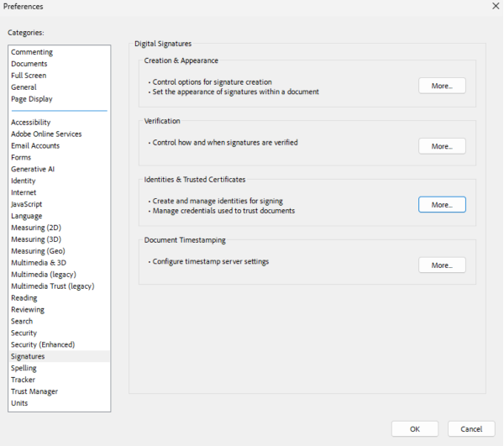Close the Preferences dialog window
Viewport: 504px width, 446px height.
(x=496, y=6)
